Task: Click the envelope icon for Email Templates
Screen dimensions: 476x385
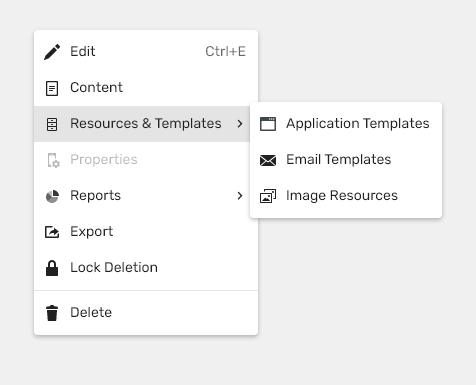Action: (268, 160)
